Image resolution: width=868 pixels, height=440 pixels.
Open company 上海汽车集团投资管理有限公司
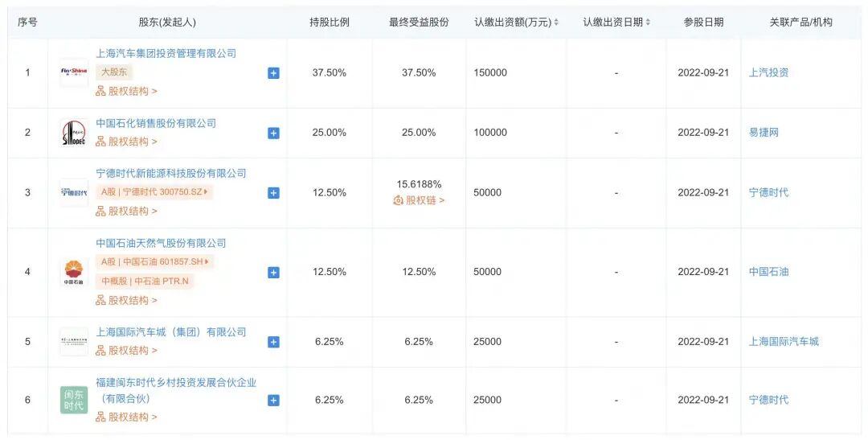click(166, 53)
